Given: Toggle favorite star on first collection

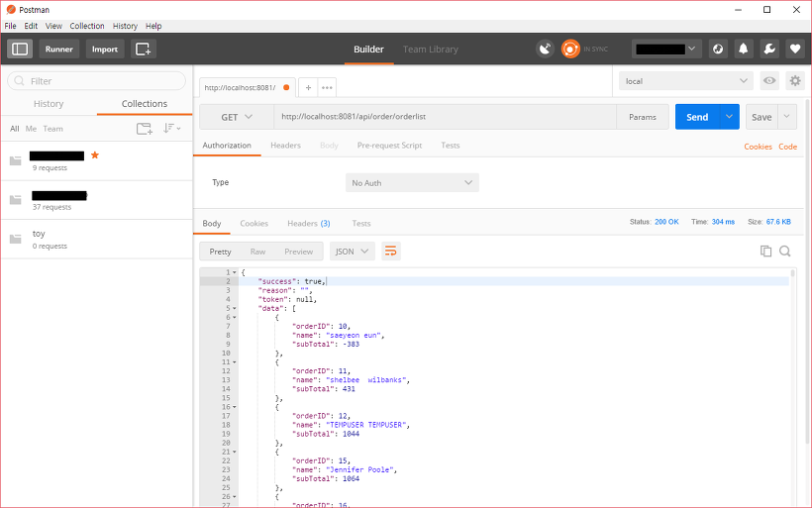Looking at the screenshot, I should [x=95, y=154].
